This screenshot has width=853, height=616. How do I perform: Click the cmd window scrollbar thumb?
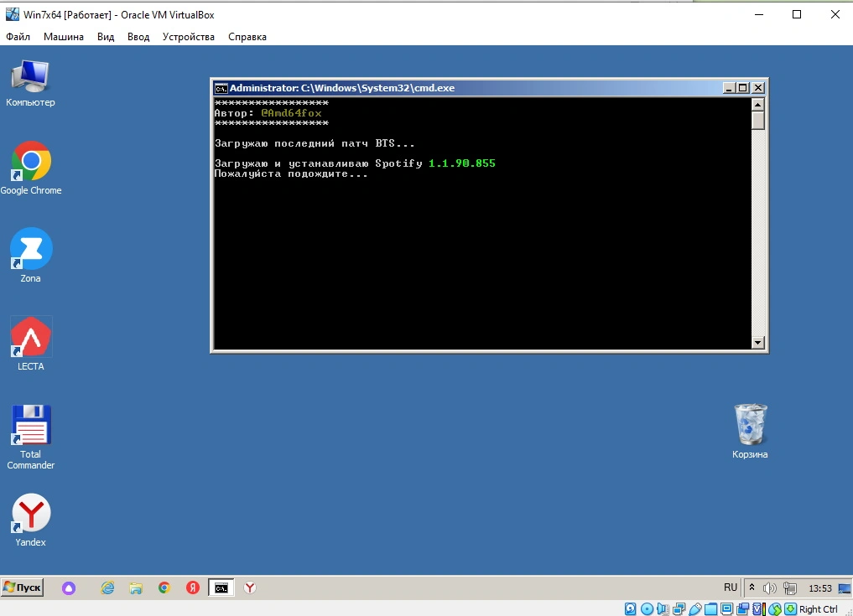757,120
